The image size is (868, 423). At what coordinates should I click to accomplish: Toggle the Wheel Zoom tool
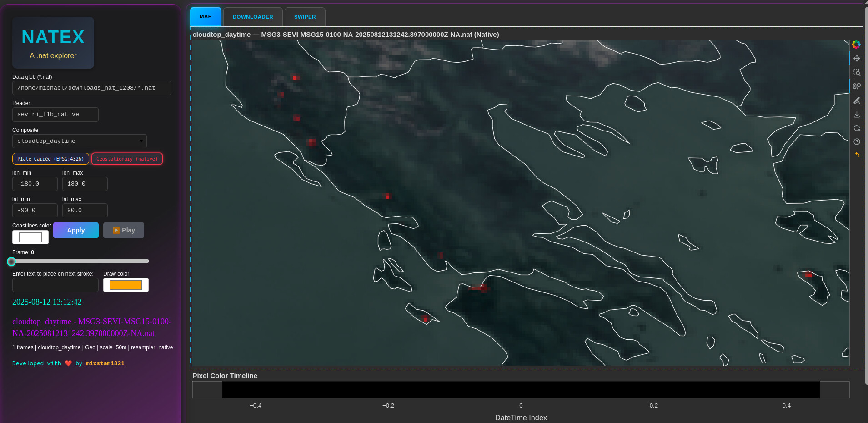tap(857, 86)
